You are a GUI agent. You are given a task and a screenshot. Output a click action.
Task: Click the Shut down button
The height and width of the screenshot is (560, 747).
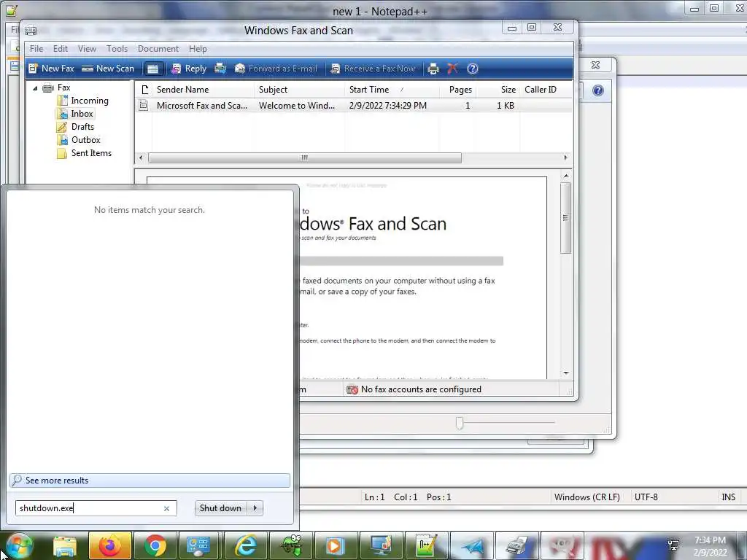coord(220,508)
